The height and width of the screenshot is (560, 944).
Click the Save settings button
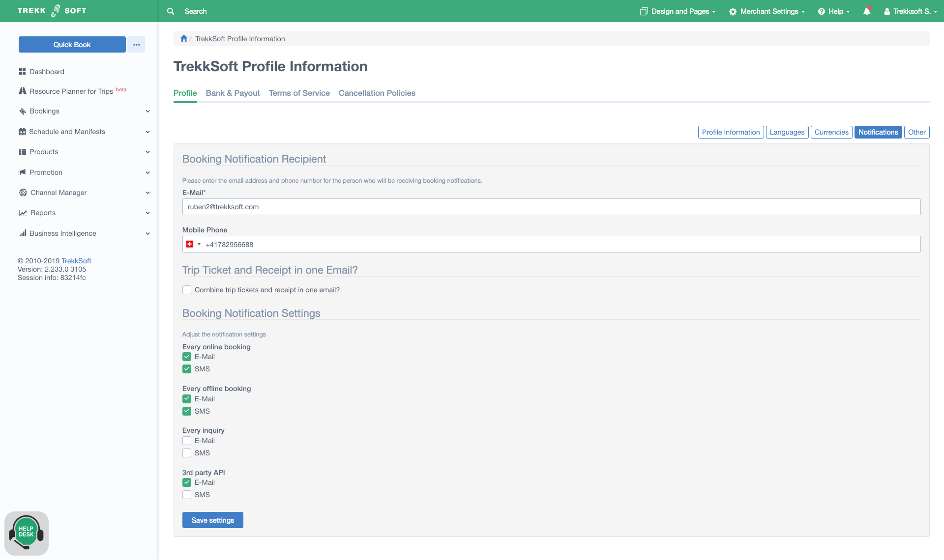(212, 520)
